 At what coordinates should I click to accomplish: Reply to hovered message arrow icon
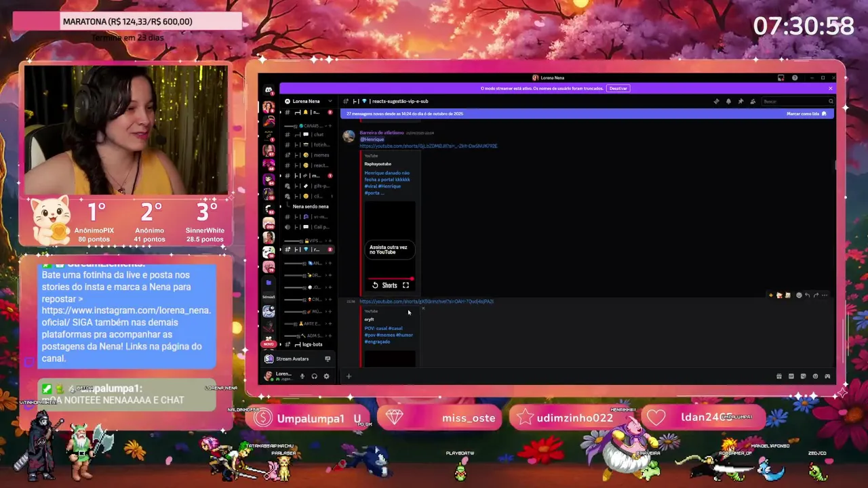(807, 296)
